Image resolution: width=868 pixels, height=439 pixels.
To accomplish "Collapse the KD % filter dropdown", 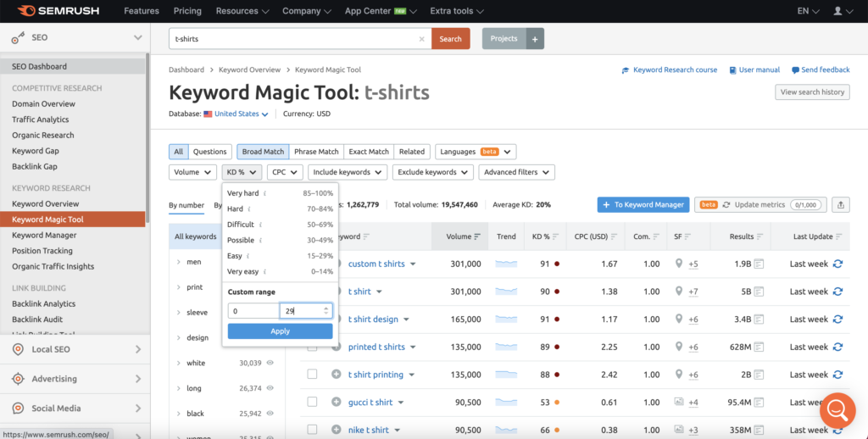I will coord(242,172).
